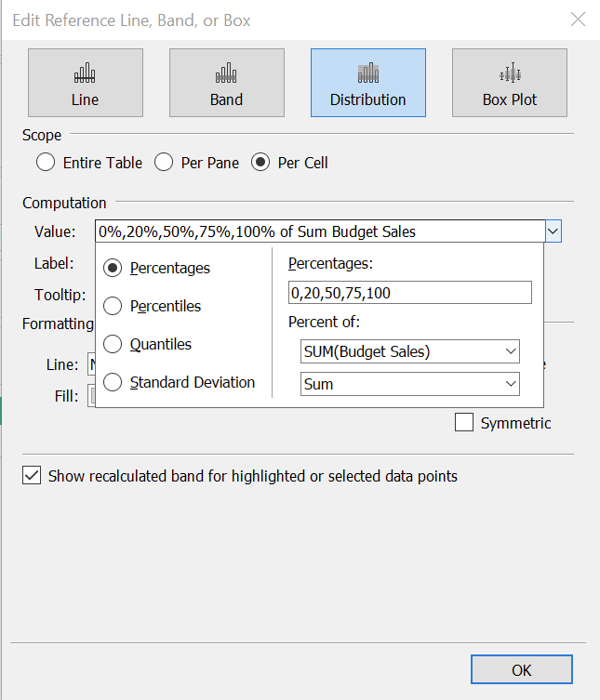Set scope to Entire Table
This screenshot has width=600, height=700.
click(x=46, y=163)
